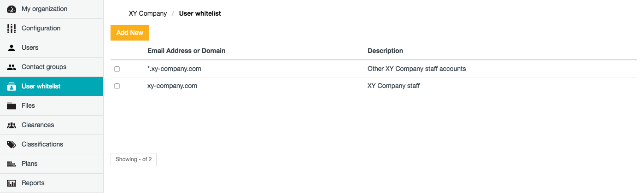
Task: Follow the XY Company breadcrumb link
Action: click(x=147, y=13)
